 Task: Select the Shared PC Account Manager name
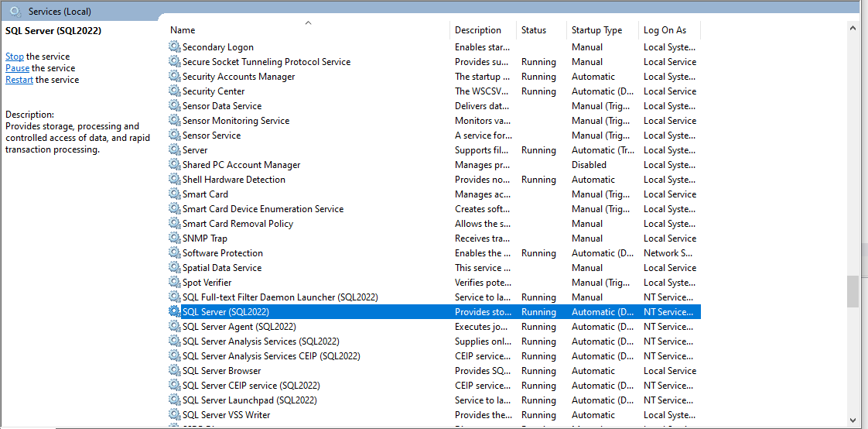coord(241,165)
